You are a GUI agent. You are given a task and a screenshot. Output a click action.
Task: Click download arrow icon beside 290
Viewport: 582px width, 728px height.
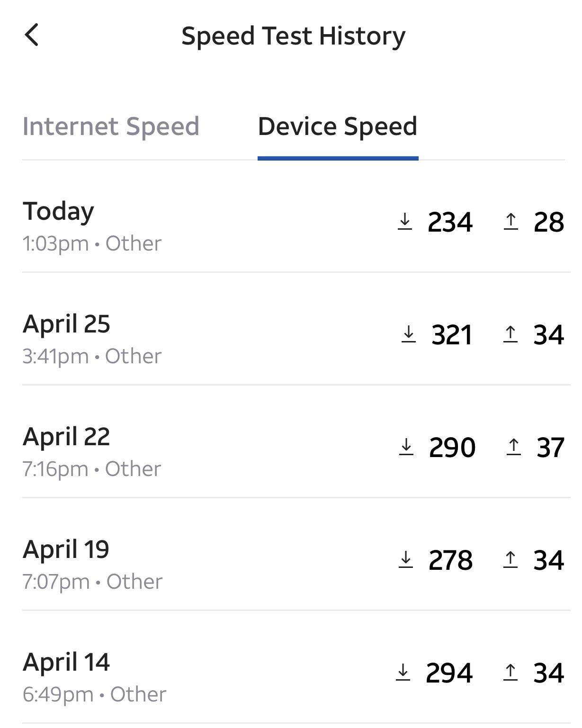(406, 447)
